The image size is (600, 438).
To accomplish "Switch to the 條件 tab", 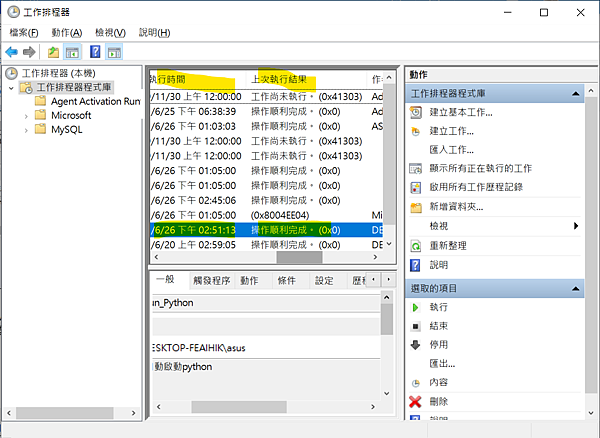I will click(x=287, y=281).
